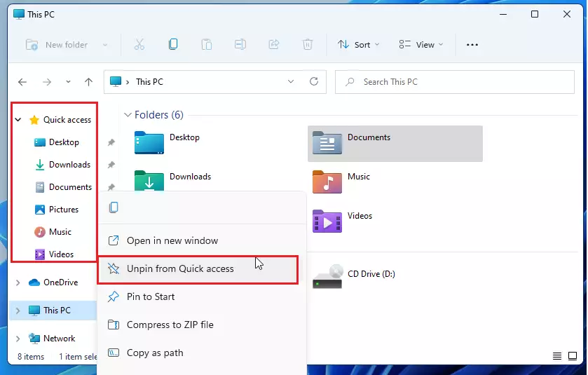The height and width of the screenshot is (375, 588).
Task: Collapse the Quick access tree node
Action: [18, 120]
